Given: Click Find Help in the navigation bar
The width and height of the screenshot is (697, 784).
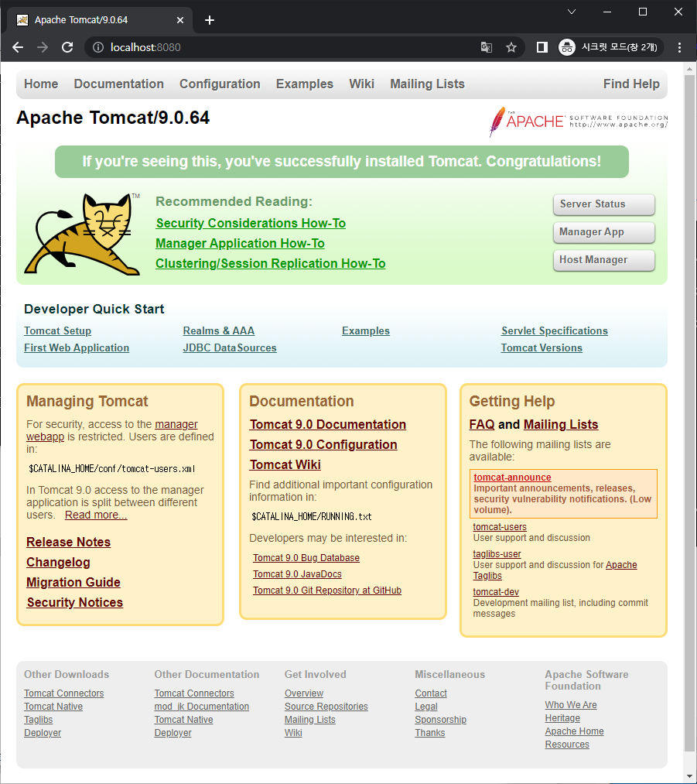Looking at the screenshot, I should [631, 84].
